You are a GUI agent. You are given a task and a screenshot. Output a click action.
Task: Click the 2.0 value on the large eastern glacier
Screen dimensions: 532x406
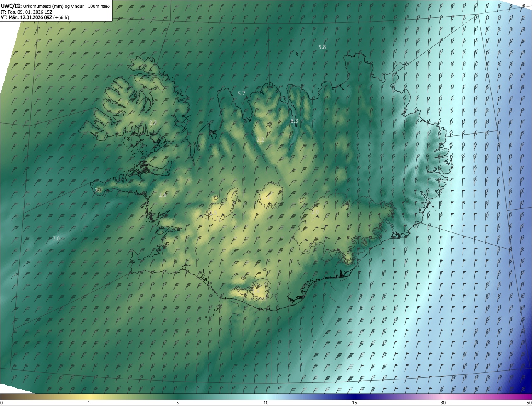[315, 212]
